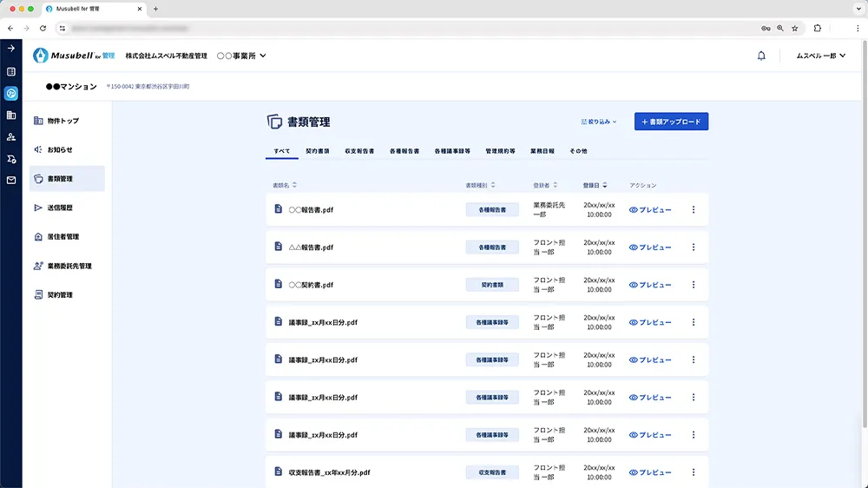The width and height of the screenshot is (868, 488).
Task: Preview the 収支報告書_xx年xx月分.pdf document
Action: tap(650, 472)
